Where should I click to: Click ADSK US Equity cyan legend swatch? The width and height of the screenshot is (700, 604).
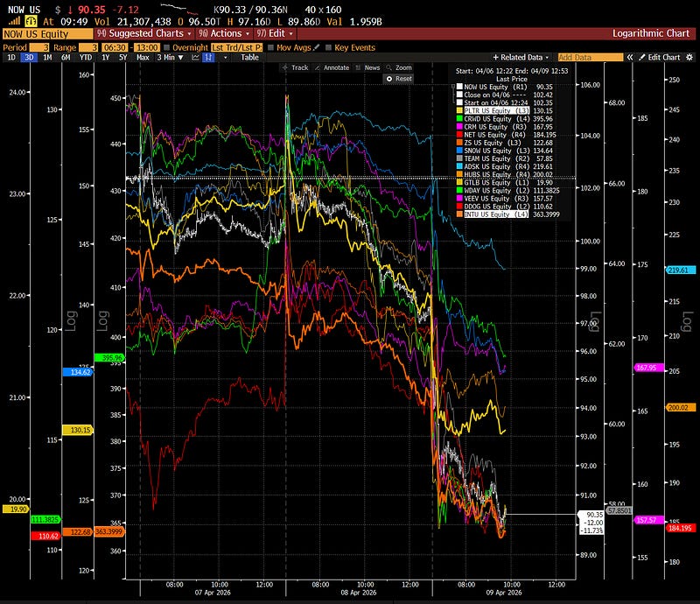459,166
